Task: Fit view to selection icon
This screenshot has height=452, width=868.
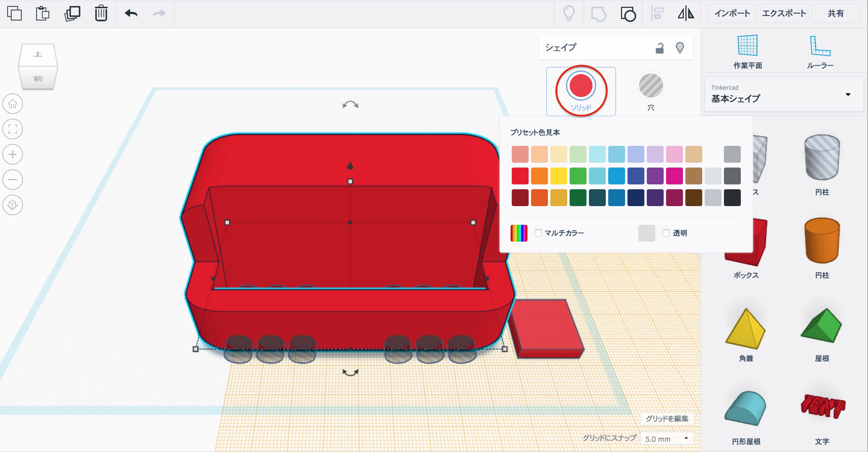Action: click(13, 129)
